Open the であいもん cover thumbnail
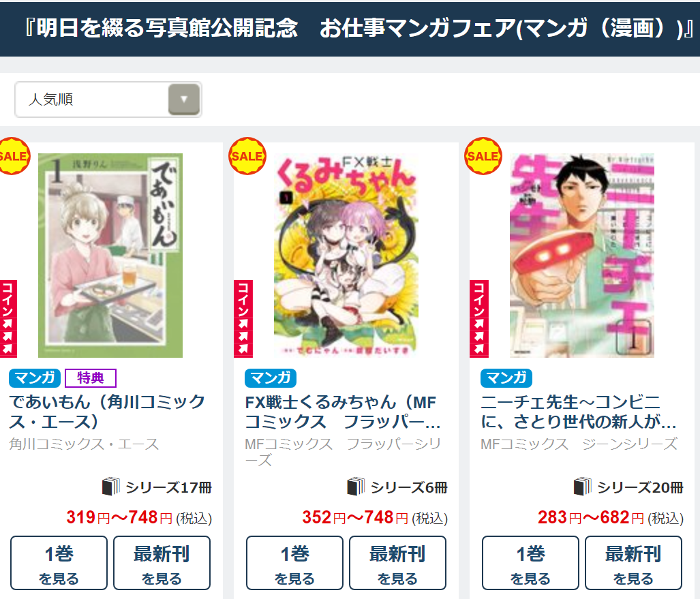The width and height of the screenshot is (700, 599). coord(110,256)
